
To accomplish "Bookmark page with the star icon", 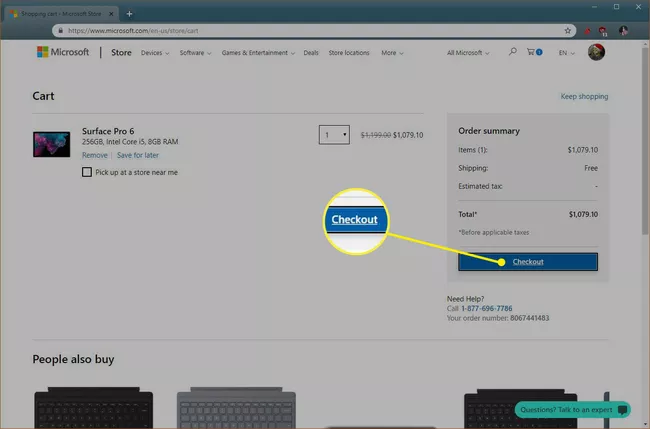I will point(568,31).
